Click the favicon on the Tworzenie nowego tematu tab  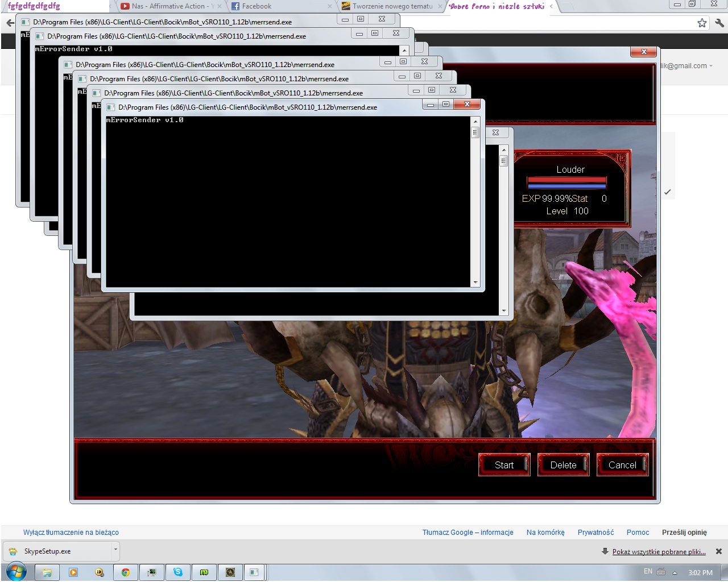(346, 6)
